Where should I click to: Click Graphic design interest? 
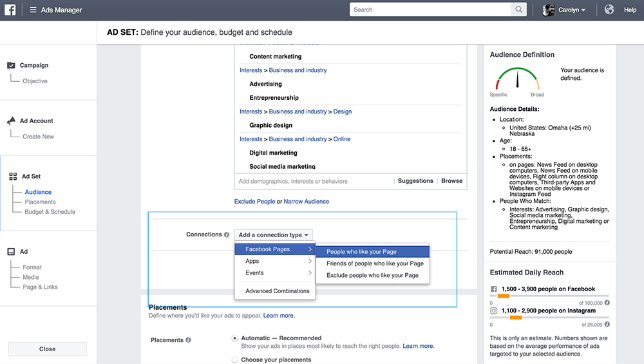coord(270,125)
